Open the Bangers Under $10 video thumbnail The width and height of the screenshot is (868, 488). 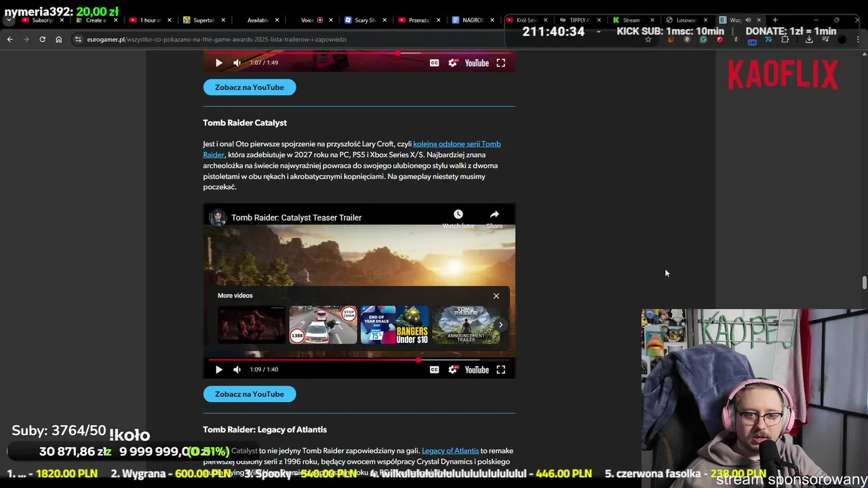[x=394, y=325]
